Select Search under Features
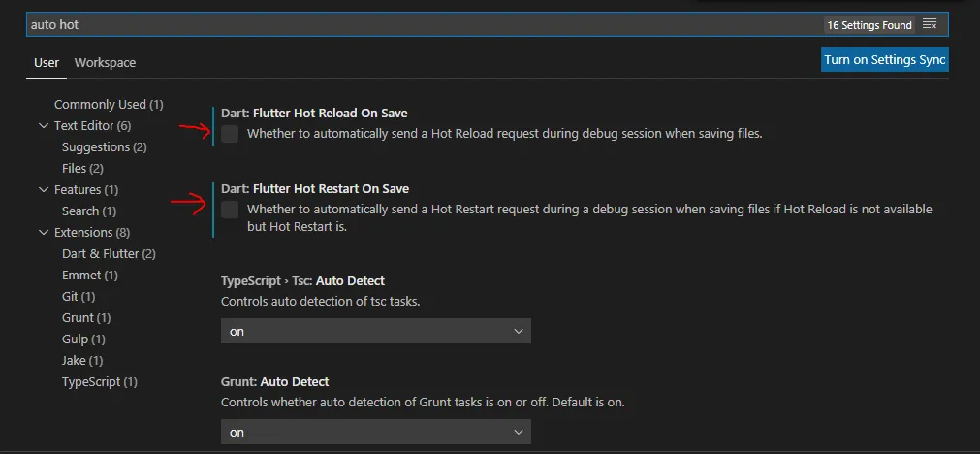Viewport: 980px width, 454px height. (x=88, y=211)
